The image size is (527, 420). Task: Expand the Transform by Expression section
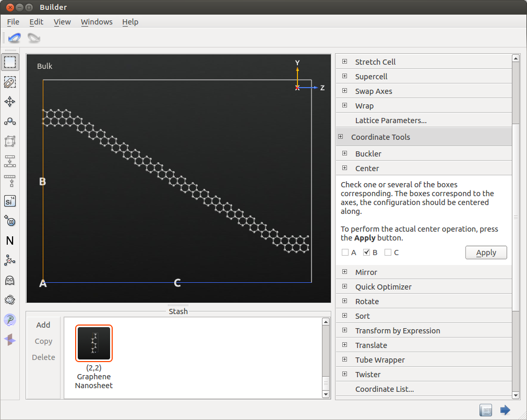point(345,330)
